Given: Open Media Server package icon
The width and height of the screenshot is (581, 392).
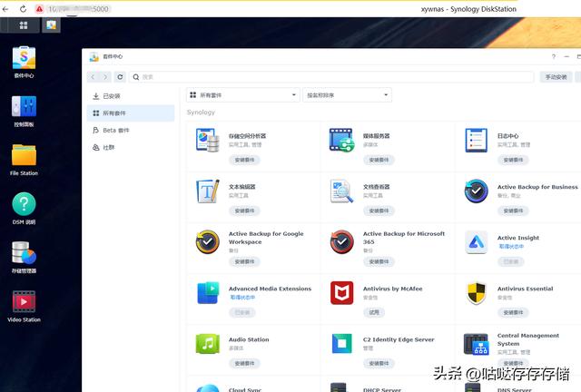Looking at the screenshot, I should (x=341, y=140).
